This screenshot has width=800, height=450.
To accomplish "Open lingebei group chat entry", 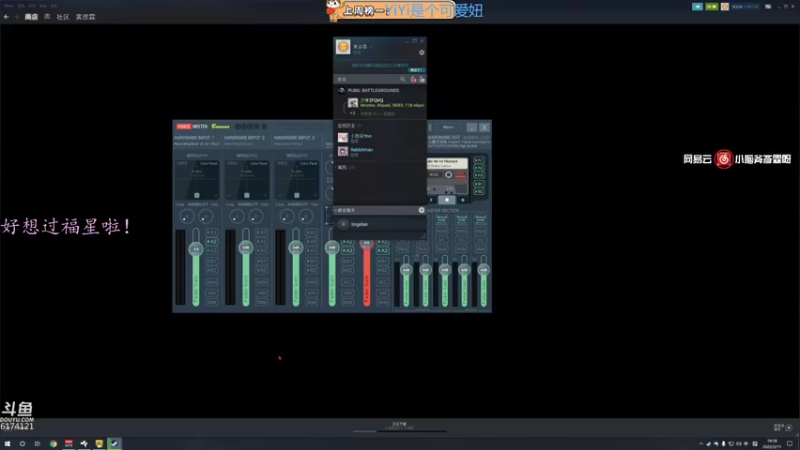I will click(380, 224).
